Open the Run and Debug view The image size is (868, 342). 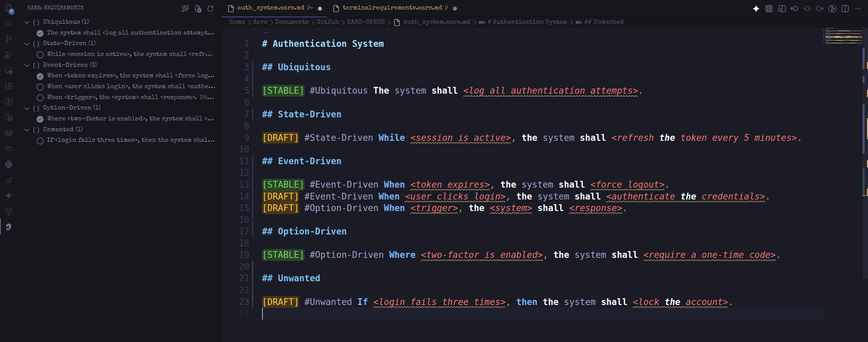pos(9,55)
